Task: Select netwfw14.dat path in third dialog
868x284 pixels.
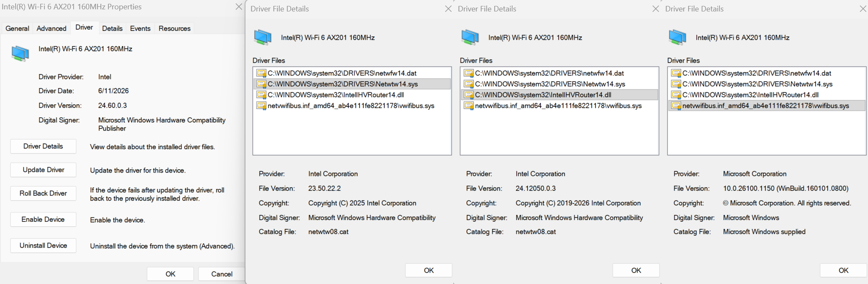Action: 757,73
